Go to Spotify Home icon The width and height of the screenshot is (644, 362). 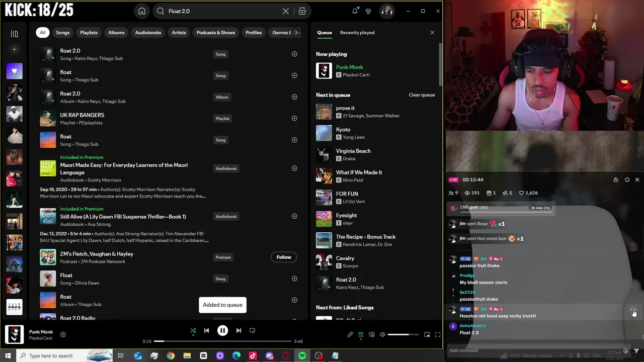coord(142,11)
